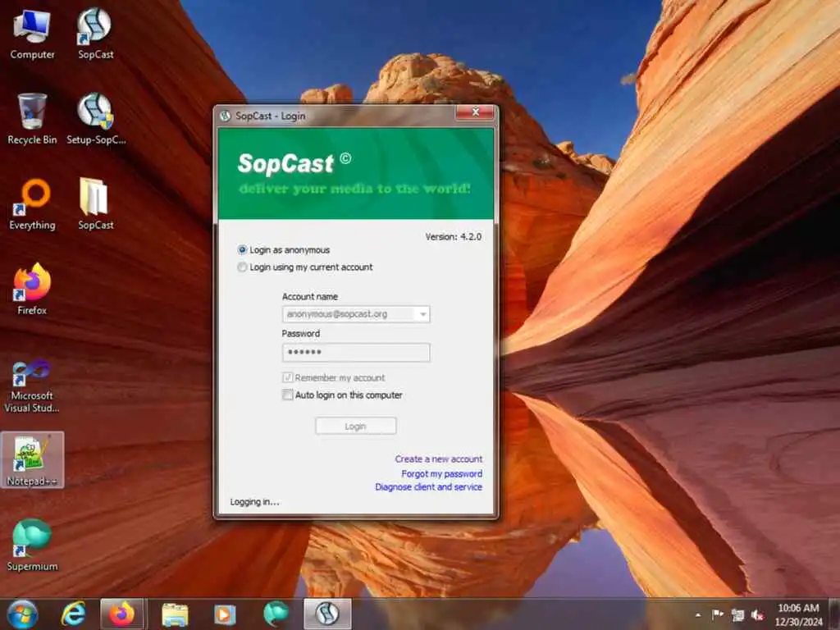Open Windows Media Player from taskbar

(x=225, y=614)
